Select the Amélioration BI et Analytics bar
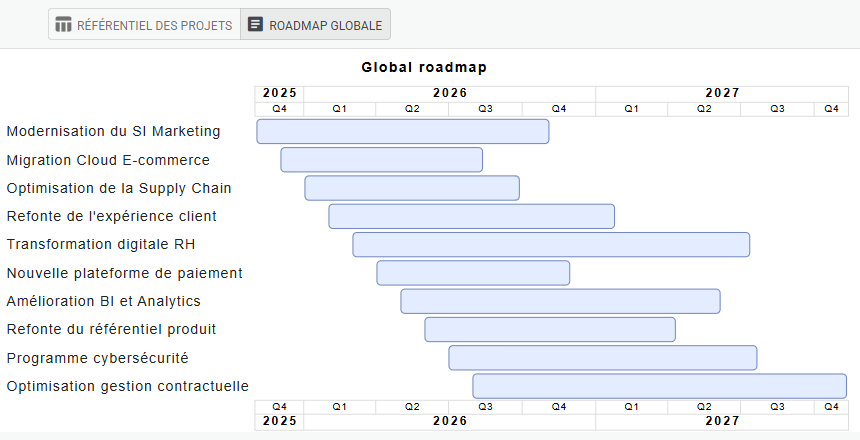 click(560, 301)
